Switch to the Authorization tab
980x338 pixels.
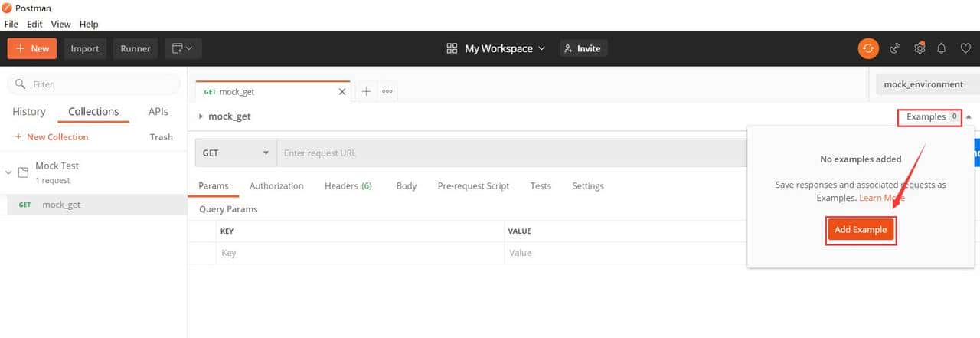(x=276, y=185)
